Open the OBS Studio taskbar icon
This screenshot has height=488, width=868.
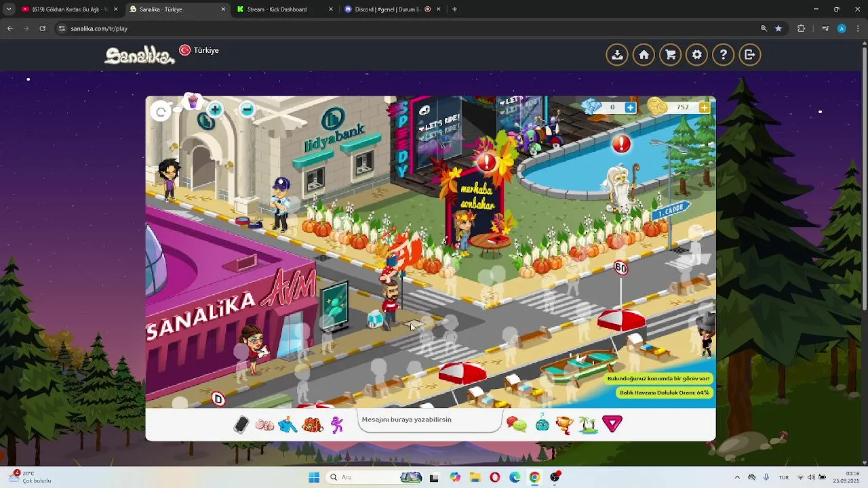coord(555,477)
